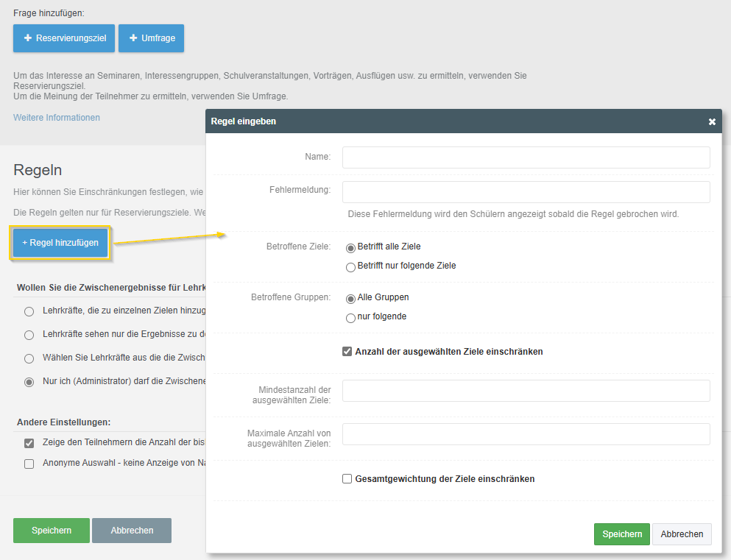
Task: Click the Umfrage add button
Action: coord(151,38)
